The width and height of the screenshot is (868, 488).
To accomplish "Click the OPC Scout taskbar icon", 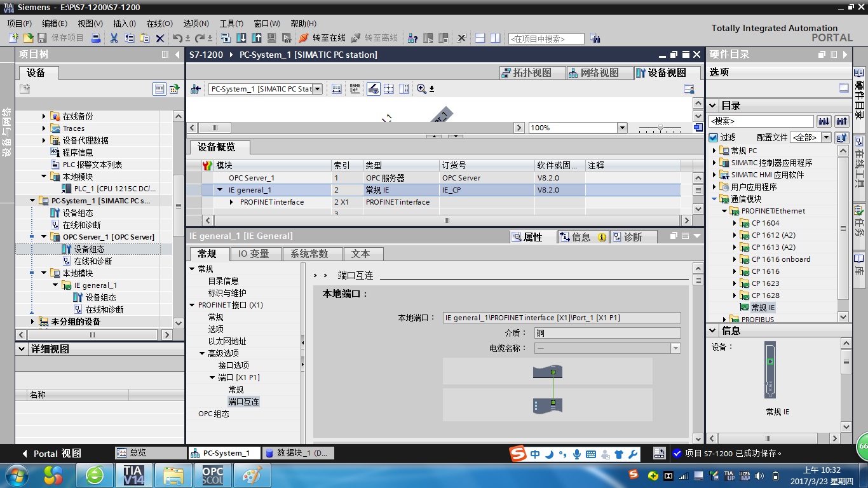I will tap(213, 475).
